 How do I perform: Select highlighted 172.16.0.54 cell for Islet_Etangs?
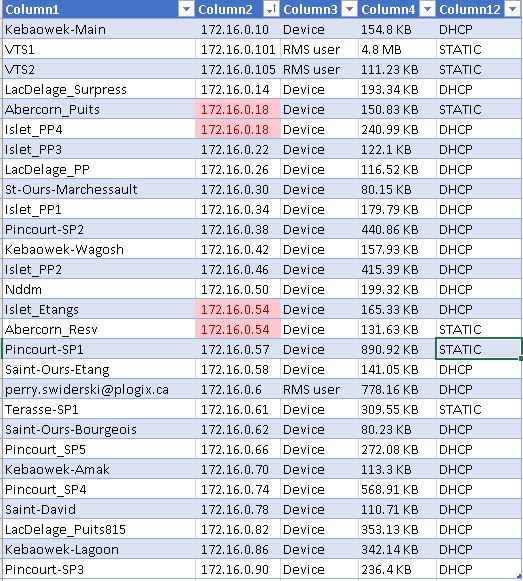tap(238, 309)
